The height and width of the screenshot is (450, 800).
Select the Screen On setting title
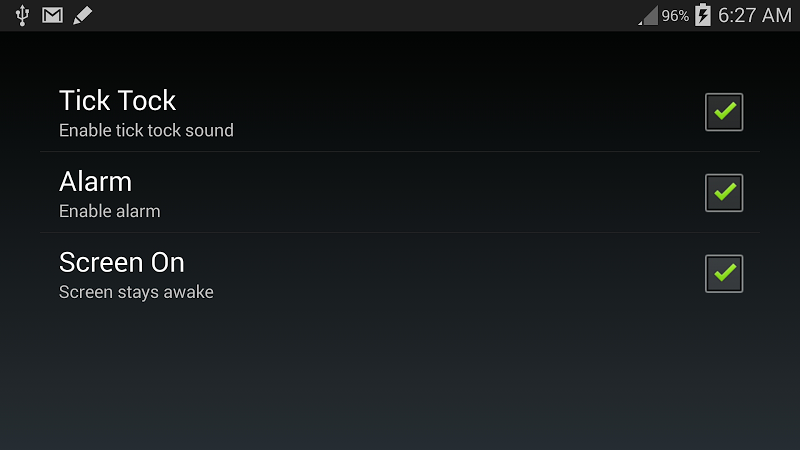[x=121, y=262]
